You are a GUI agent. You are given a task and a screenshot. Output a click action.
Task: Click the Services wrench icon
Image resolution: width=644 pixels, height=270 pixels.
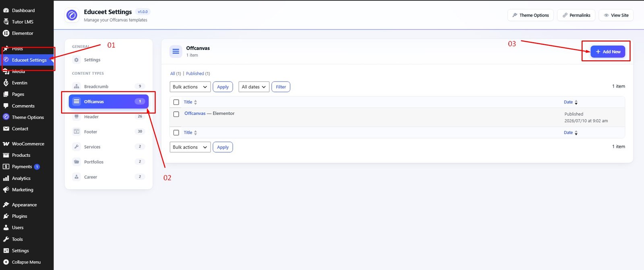(x=76, y=147)
